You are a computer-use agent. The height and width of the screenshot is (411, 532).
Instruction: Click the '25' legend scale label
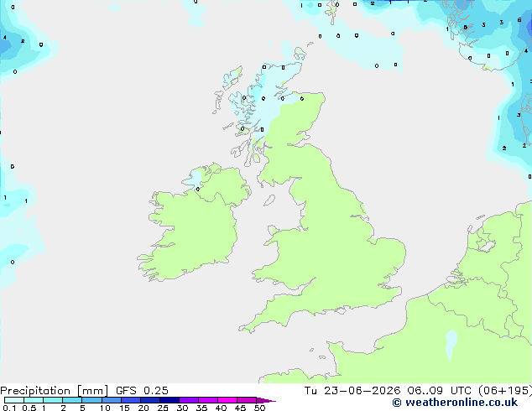[163, 408]
